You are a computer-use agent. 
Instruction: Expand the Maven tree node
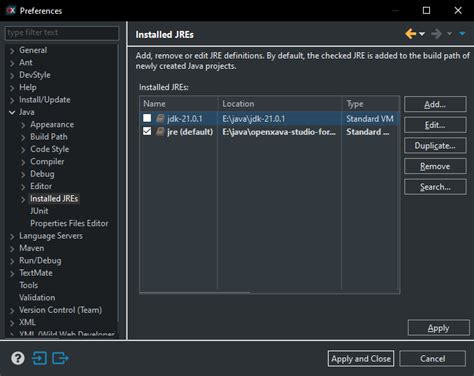coord(12,249)
